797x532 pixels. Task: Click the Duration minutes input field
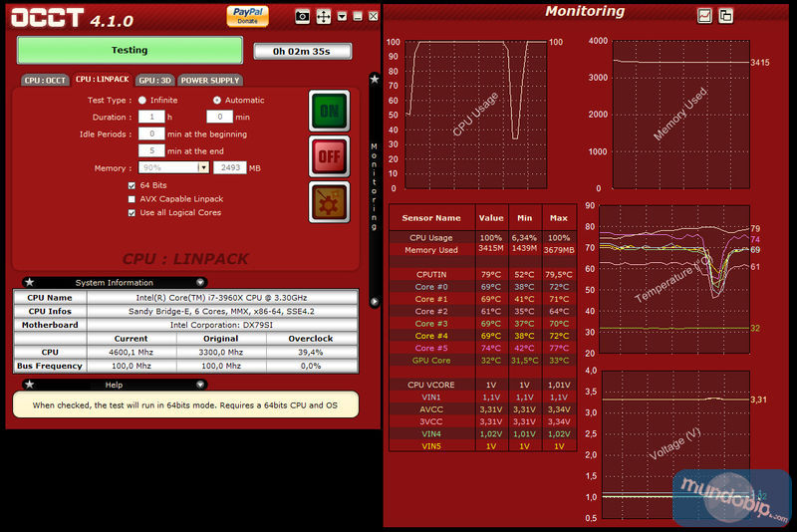point(219,117)
